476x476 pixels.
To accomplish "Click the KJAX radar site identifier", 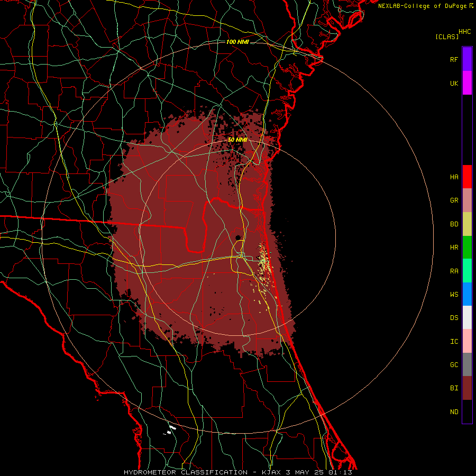I will 272,472.
